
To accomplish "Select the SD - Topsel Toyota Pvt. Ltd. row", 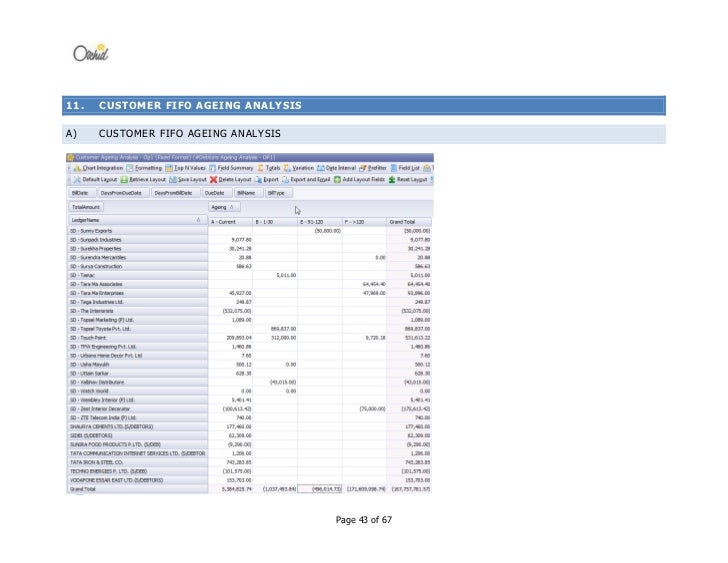I will [137, 329].
